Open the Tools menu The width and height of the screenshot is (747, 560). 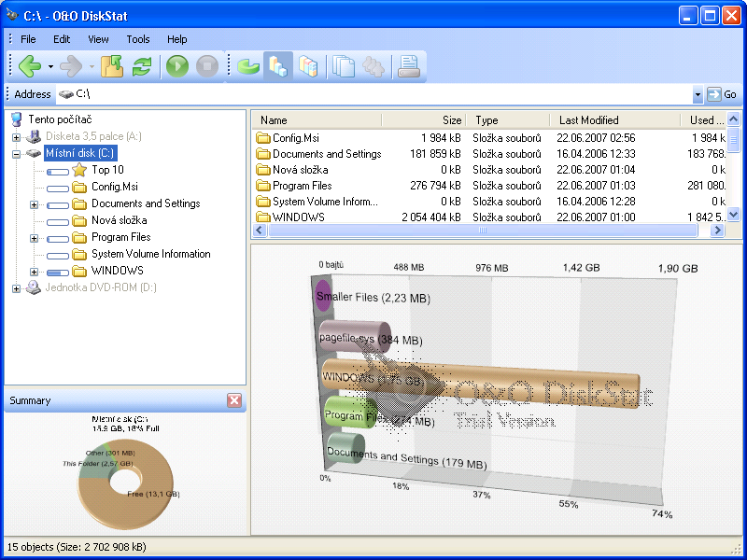(x=138, y=39)
